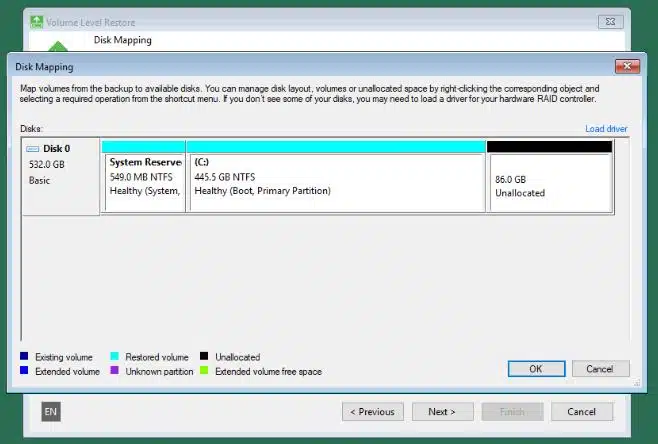Click the Volume Level Restore title icon
The image size is (658, 444).
click(36, 21)
